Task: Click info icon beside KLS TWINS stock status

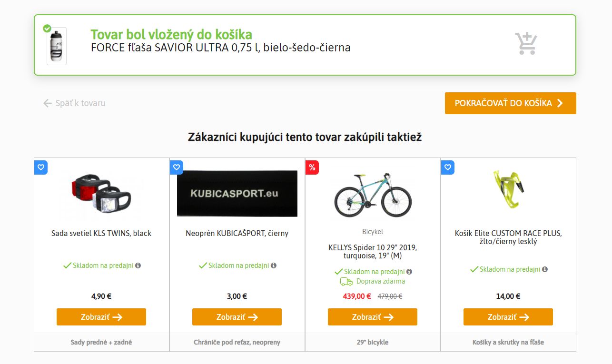Action: (138, 266)
